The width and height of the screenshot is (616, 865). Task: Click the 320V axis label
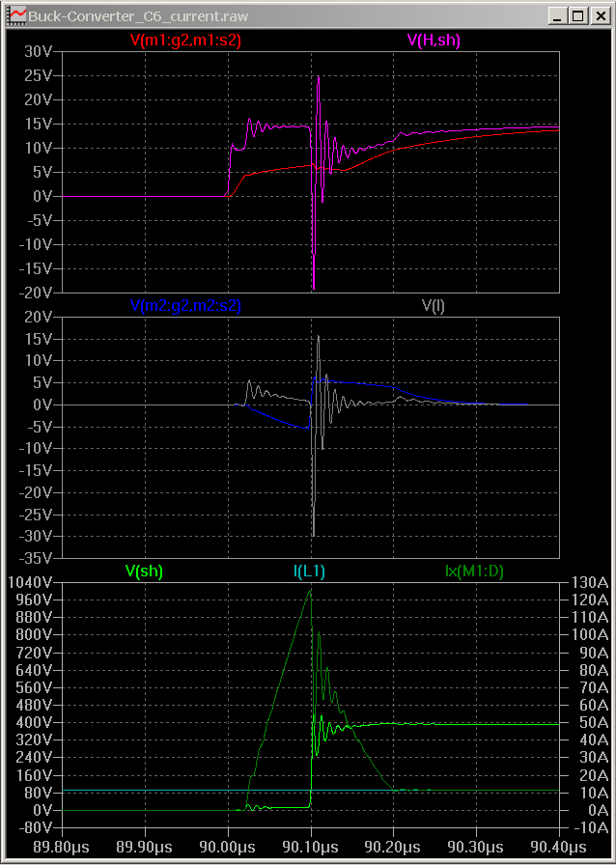coord(37,740)
